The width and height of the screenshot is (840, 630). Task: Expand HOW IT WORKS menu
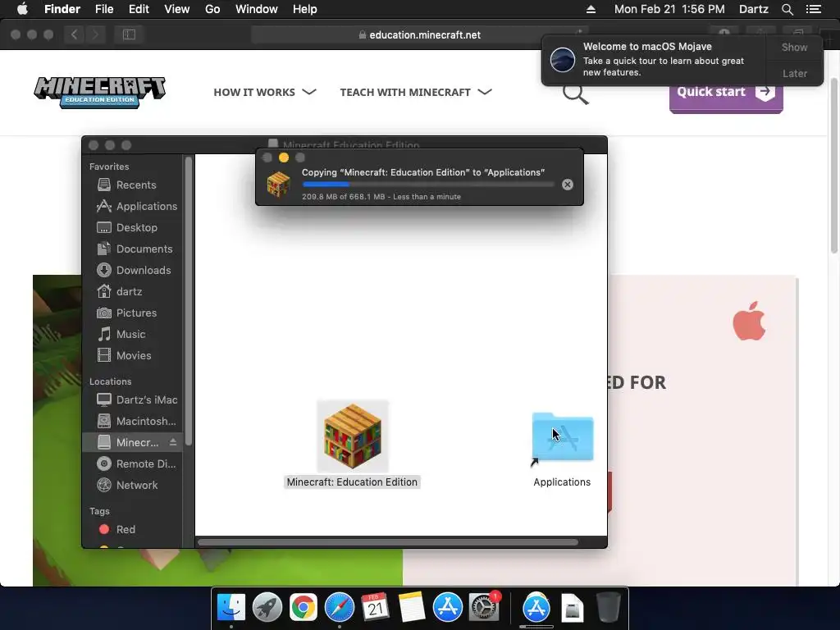tap(265, 92)
